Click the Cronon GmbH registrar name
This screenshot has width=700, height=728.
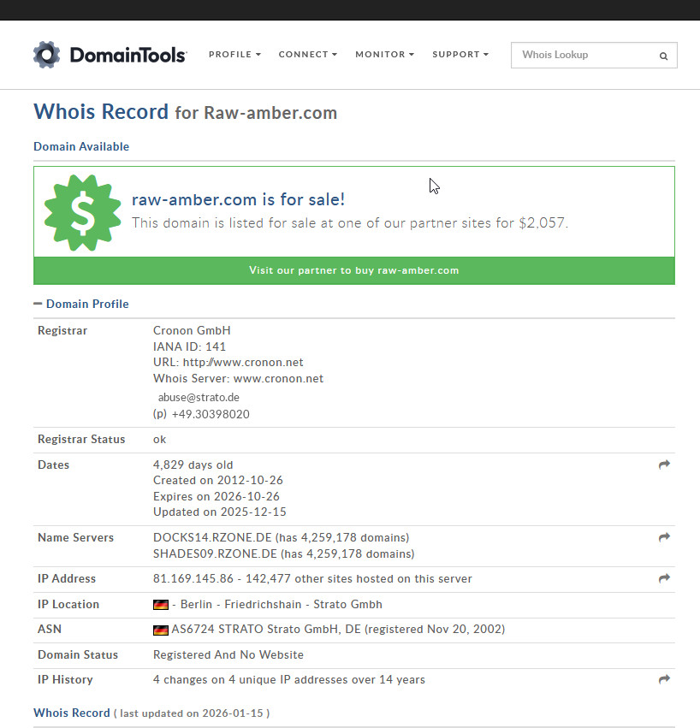pyautogui.click(x=192, y=330)
